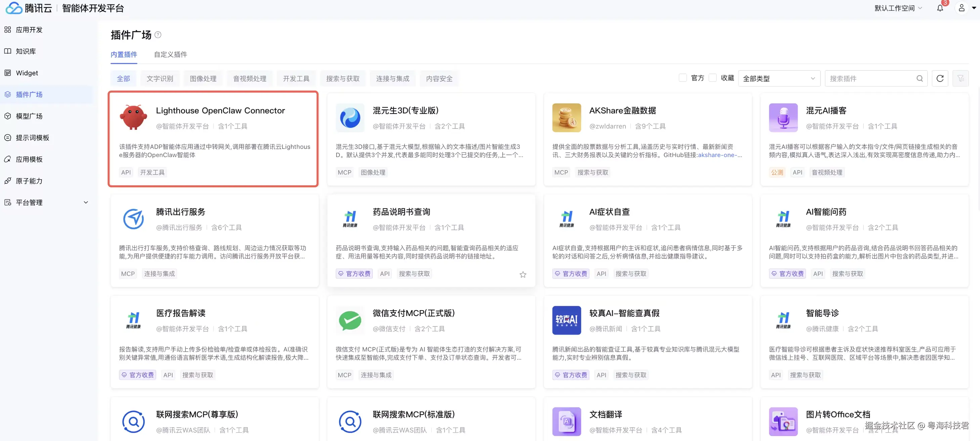
Task: Switch to the 自定义插件 tab
Action: (x=170, y=54)
